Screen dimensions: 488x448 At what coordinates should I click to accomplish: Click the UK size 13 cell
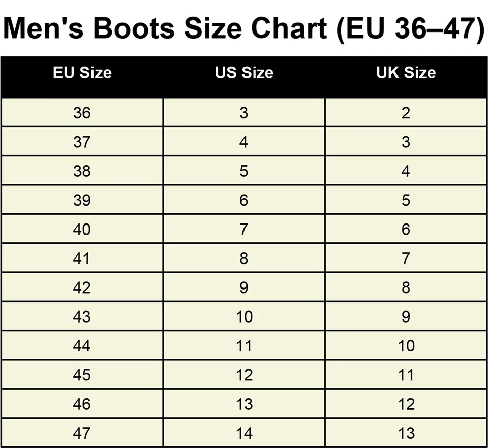pyautogui.click(x=406, y=433)
